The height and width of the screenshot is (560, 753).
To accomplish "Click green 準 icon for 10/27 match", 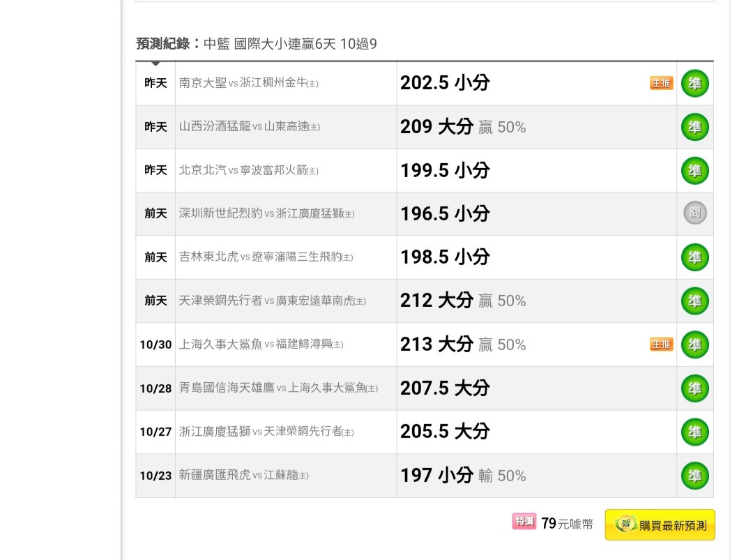I will 695,431.
